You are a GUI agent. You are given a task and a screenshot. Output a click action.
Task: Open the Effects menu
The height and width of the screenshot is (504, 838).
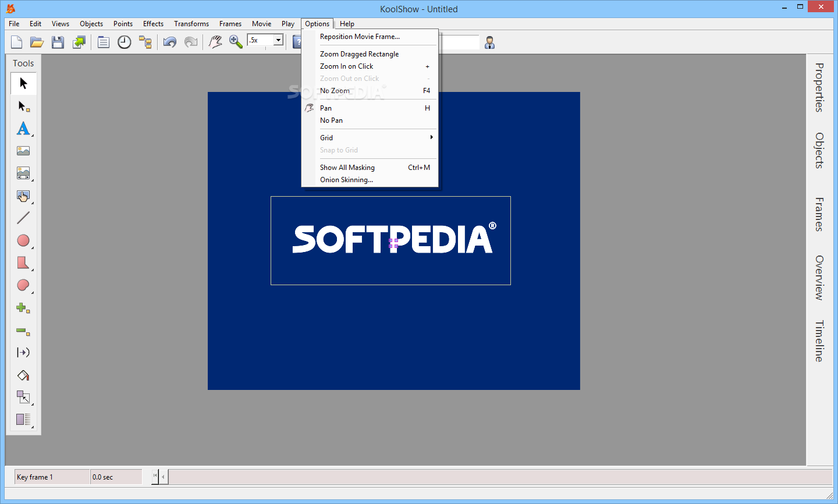tap(153, 24)
